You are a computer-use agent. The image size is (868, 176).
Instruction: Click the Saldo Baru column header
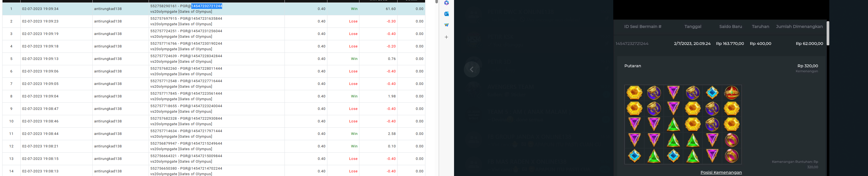coord(730,27)
